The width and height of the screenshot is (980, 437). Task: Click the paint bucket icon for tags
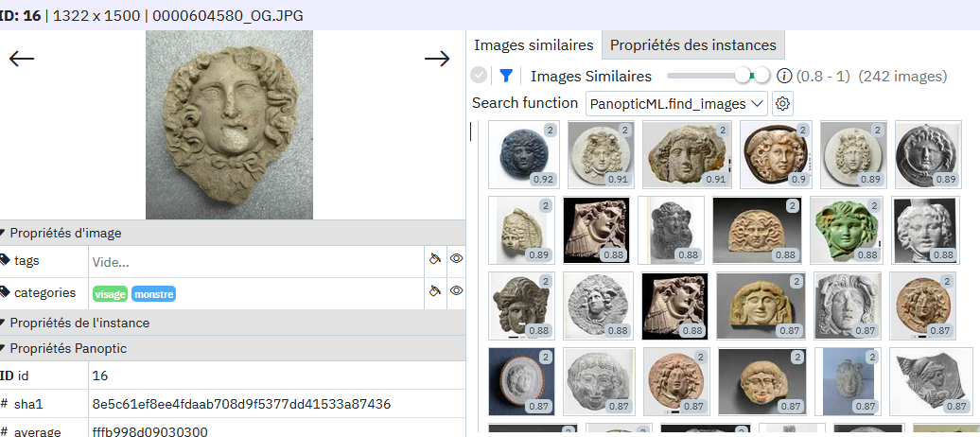click(435, 259)
